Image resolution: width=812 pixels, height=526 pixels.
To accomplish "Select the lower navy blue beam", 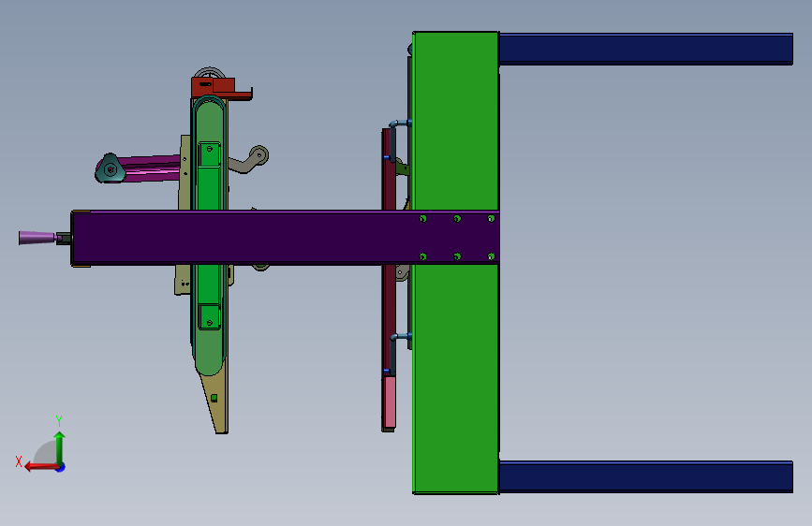I will point(646,476).
